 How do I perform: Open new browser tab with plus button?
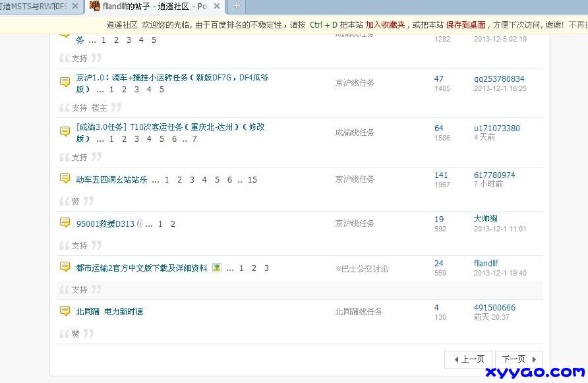point(236,7)
